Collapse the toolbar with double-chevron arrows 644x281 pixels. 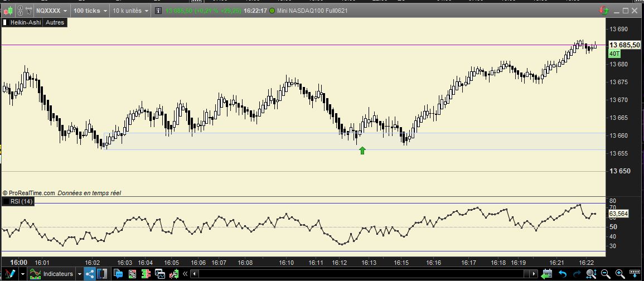(x=185, y=274)
